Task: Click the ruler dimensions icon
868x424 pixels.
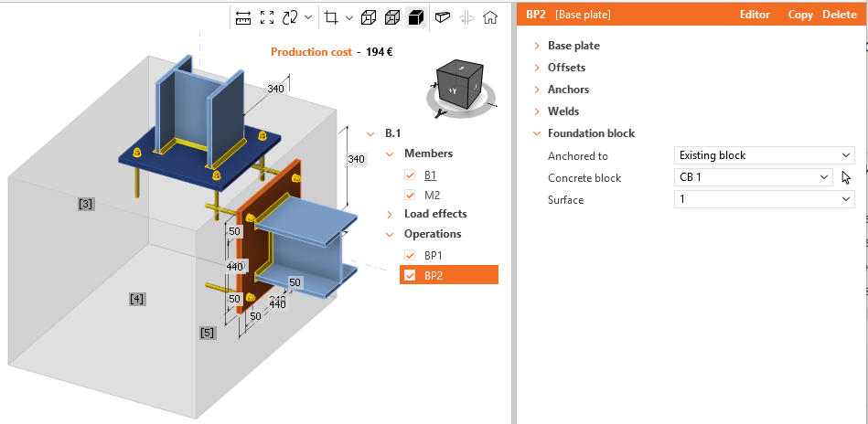Action: (243, 17)
